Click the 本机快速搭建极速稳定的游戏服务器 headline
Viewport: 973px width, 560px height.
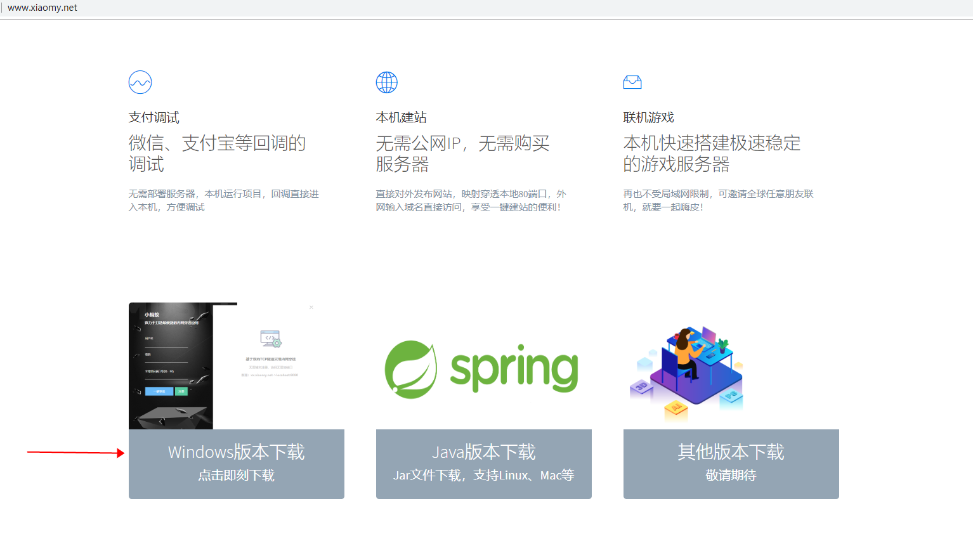712,153
